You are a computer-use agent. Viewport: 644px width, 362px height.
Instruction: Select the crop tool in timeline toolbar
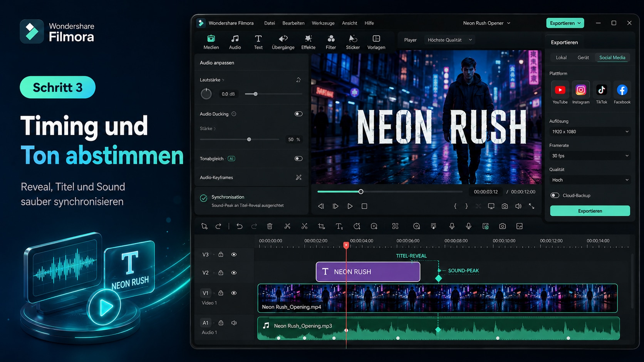tap(322, 226)
